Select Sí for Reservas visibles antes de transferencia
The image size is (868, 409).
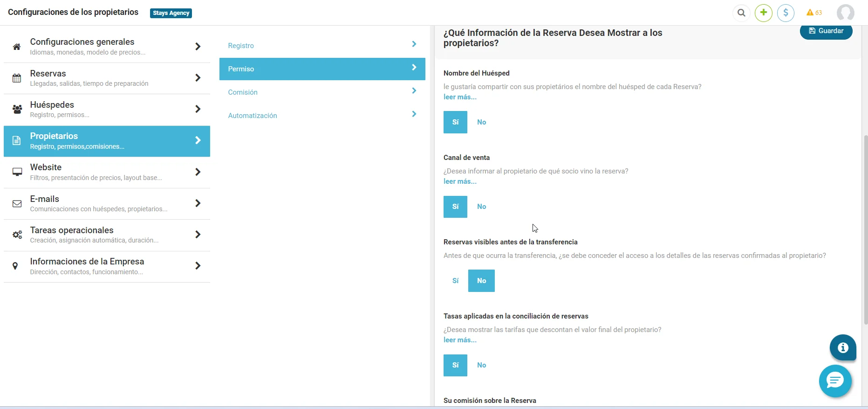click(455, 281)
